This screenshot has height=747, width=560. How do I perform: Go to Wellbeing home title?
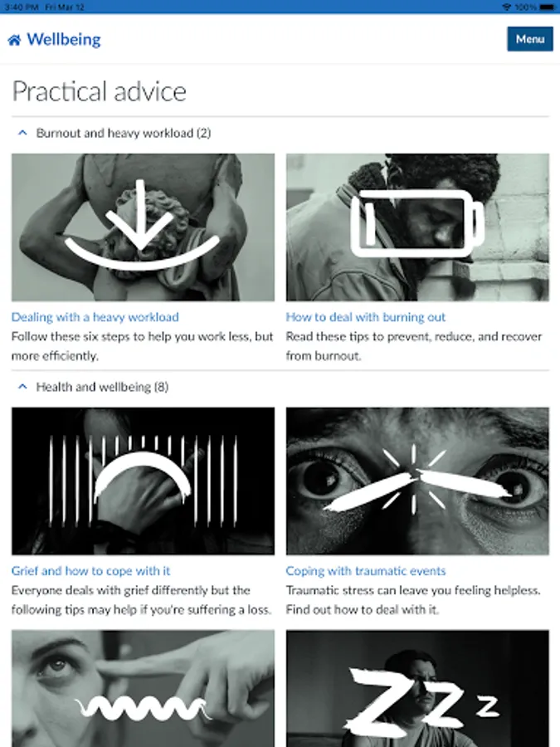point(64,40)
